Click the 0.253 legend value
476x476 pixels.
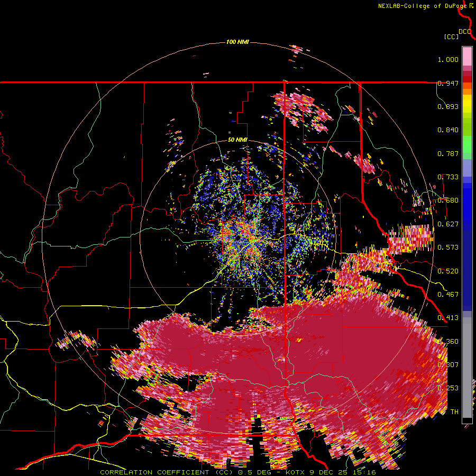click(x=448, y=388)
